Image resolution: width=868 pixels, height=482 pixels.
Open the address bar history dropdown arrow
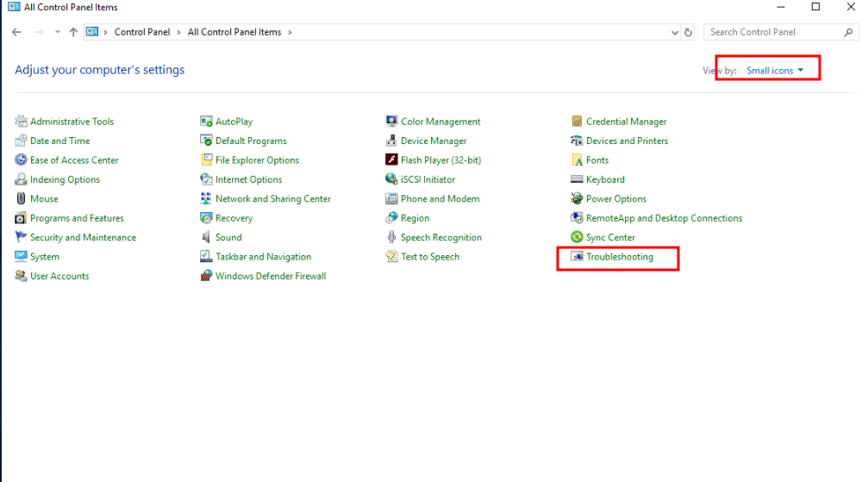tap(674, 33)
